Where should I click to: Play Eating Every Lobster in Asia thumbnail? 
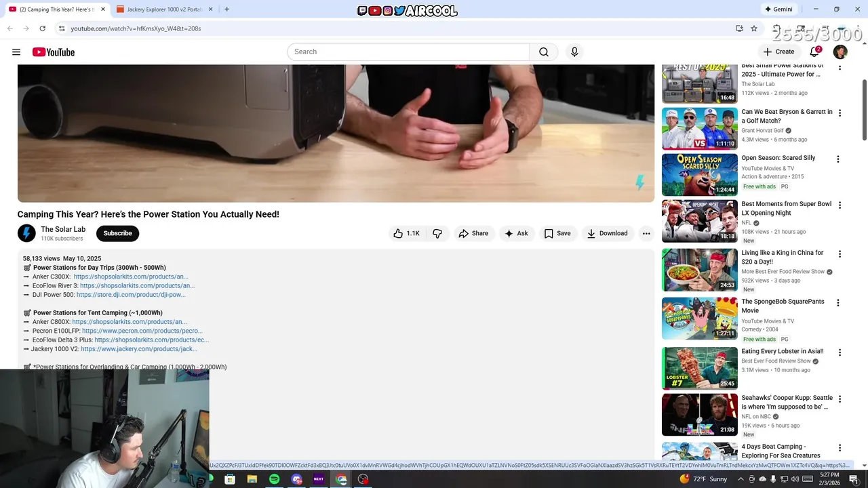(x=699, y=369)
